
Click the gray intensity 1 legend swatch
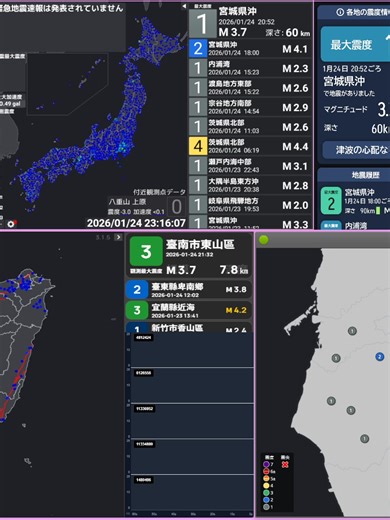pos(266,507)
